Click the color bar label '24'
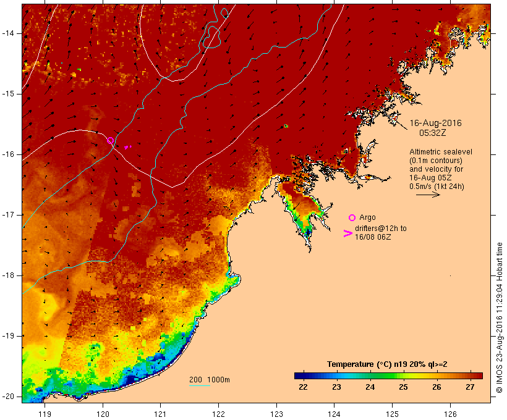The height and width of the screenshot is (420, 507). 370,387
